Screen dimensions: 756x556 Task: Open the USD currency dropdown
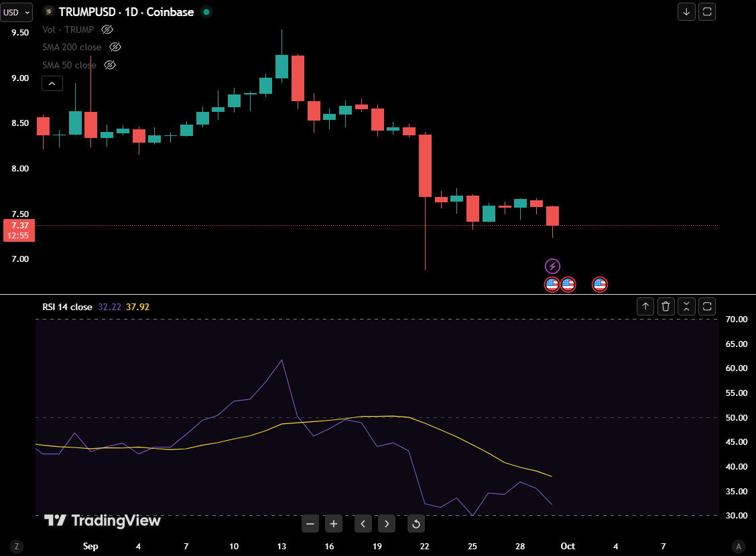(x=17, y=12)
